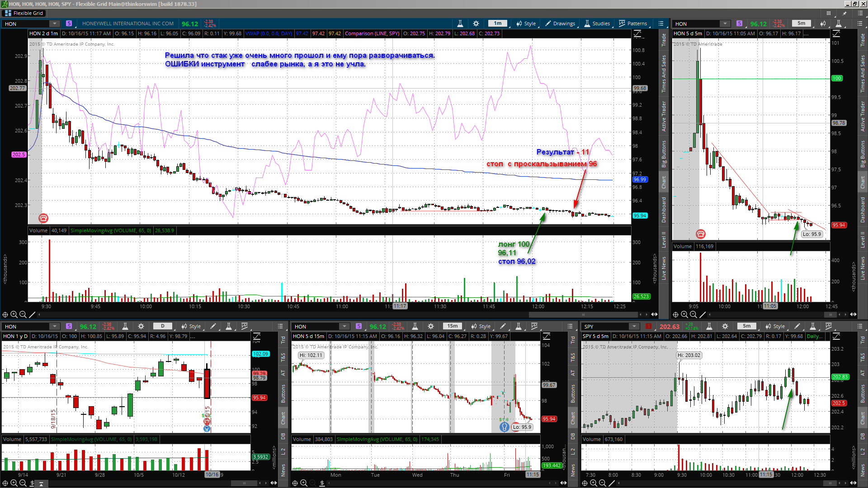
Task: Open chart settings gear in main HON chart
Action: (x=476, y=23)
